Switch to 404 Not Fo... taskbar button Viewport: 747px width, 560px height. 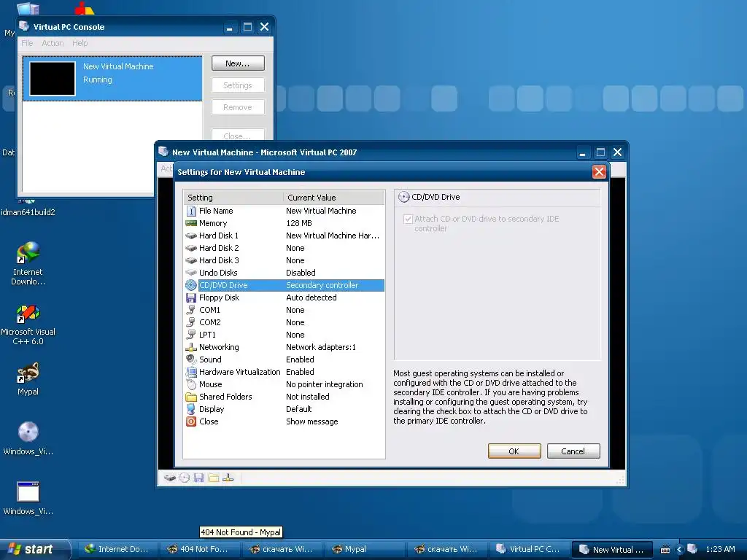[x=199, y=549]
